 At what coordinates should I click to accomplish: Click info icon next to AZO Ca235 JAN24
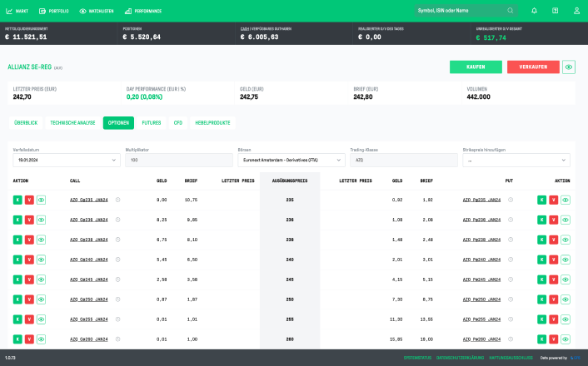pos(117,200)
